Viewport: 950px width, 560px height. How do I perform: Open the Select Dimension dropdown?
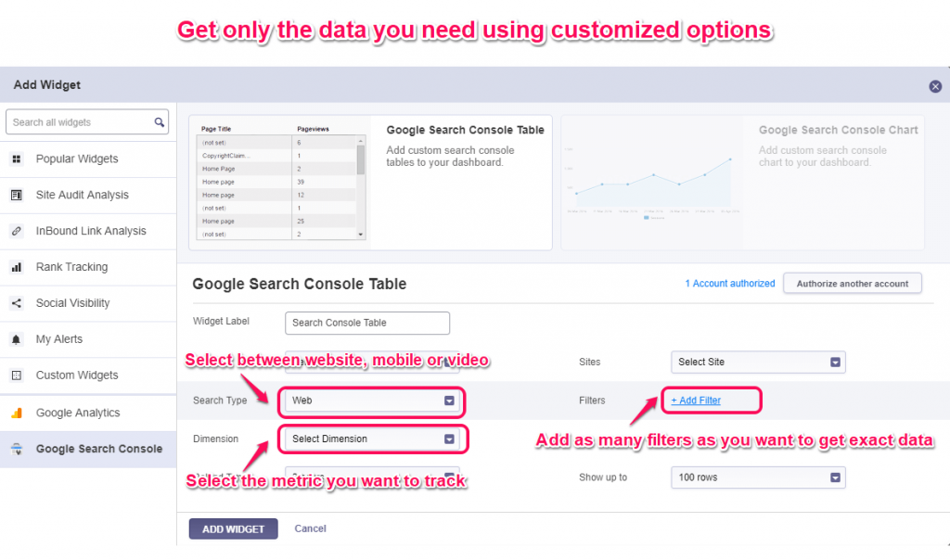click(370, 439)
